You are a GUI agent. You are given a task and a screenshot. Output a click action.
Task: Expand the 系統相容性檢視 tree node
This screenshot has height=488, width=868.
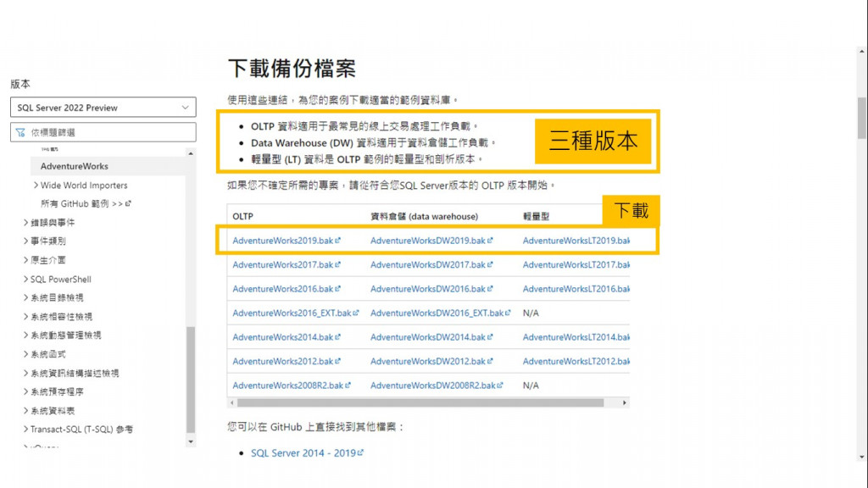point(25,317)
